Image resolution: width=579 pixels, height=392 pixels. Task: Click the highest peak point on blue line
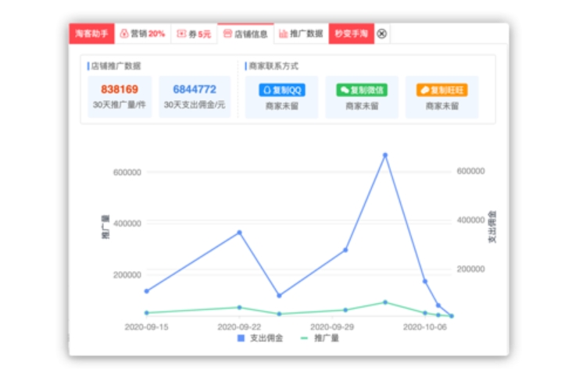click(x=384, y=155)
